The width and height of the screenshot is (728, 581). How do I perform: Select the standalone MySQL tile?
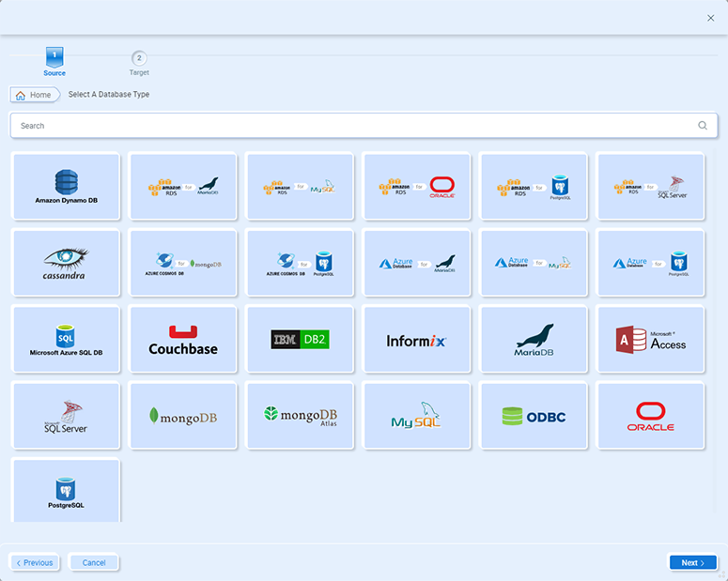click(417, 416)
